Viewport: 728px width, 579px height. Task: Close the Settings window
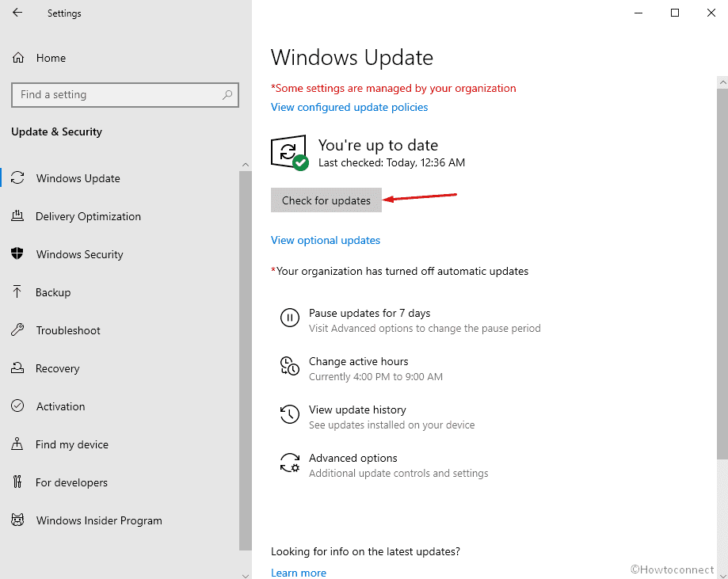tap(711, 13)
